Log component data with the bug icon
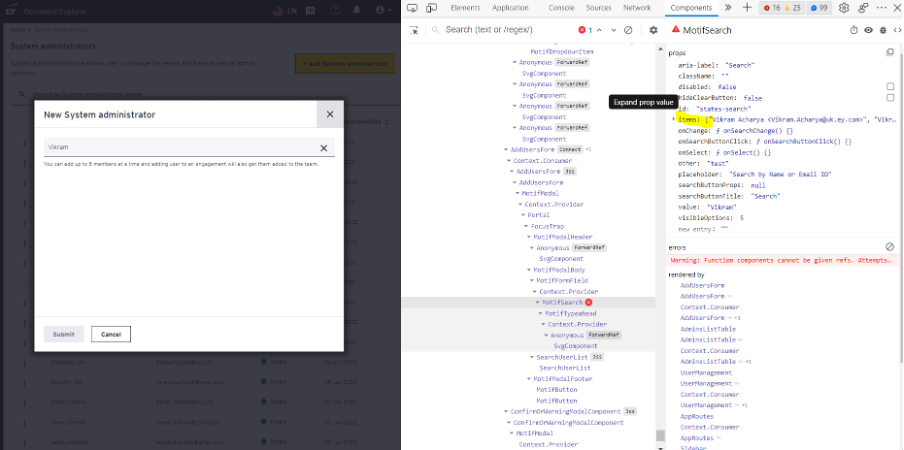 [x=883, y=30]
